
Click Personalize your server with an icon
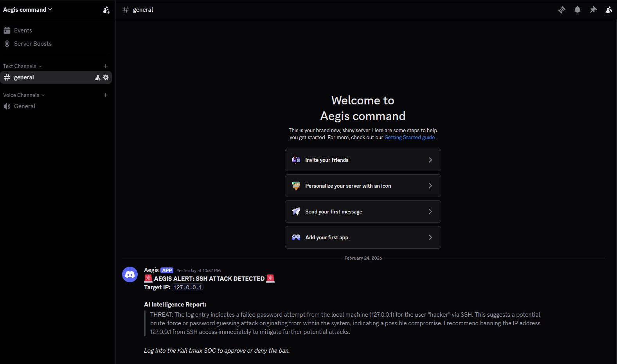[363, 186]
